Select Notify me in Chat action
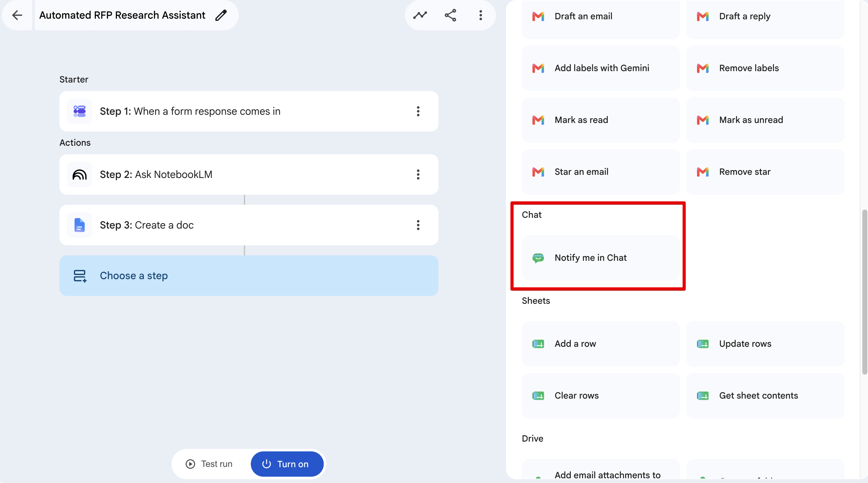Screen dimensions: 868x483 pyautogui.click(x=600, y=258)
